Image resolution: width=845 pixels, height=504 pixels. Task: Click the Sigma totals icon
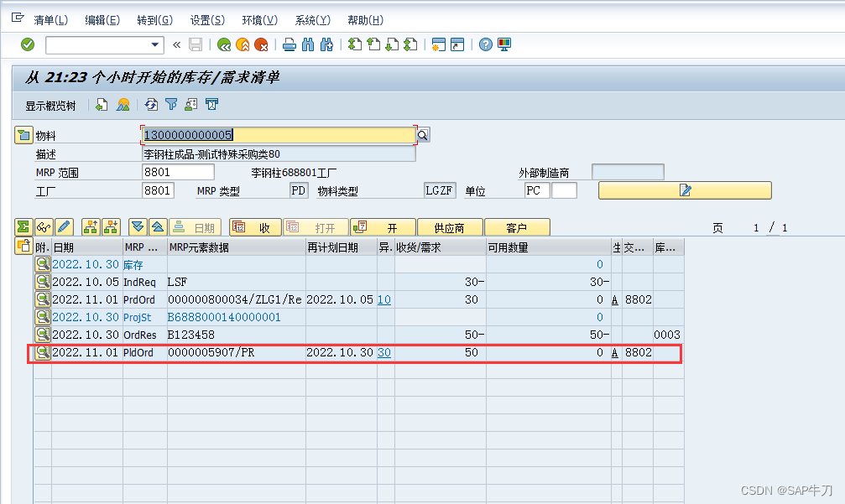[x=23, y=227]
